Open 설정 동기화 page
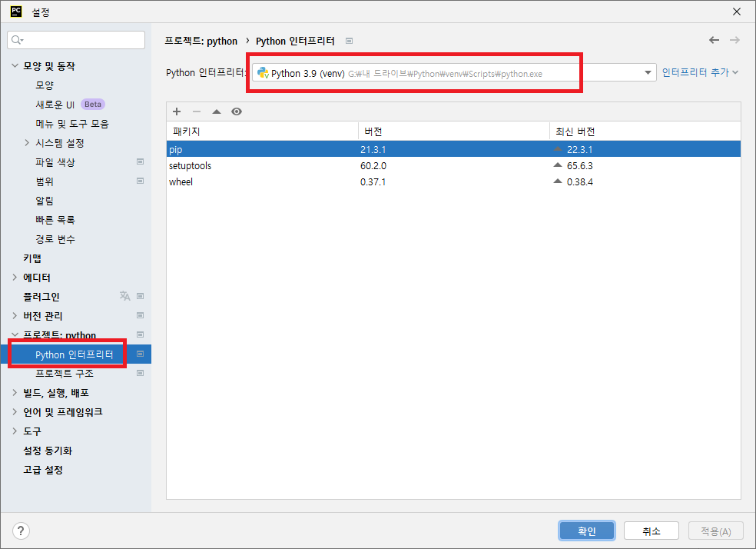Image resolution: width=756 pixels, height=549 pixels. click(x=48, y=451)
